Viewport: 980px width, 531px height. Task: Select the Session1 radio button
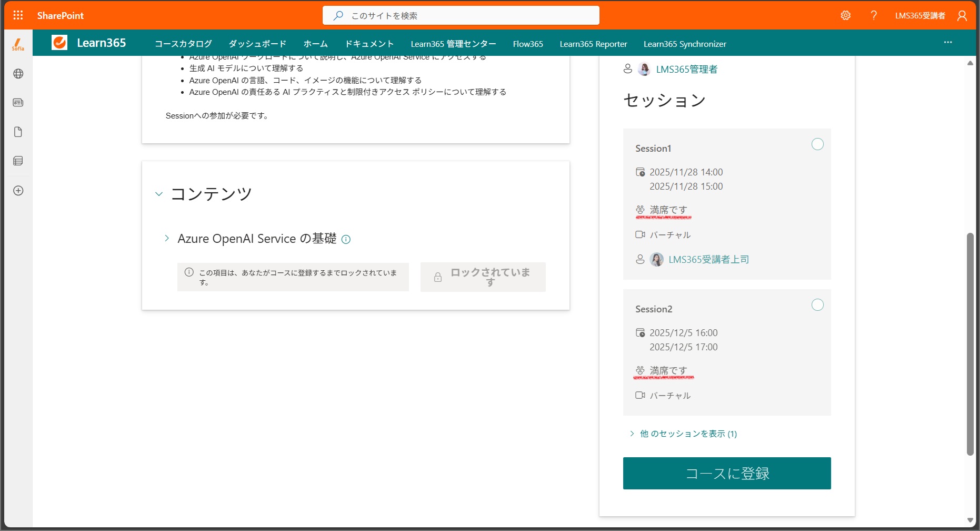(x=817, y=144)
